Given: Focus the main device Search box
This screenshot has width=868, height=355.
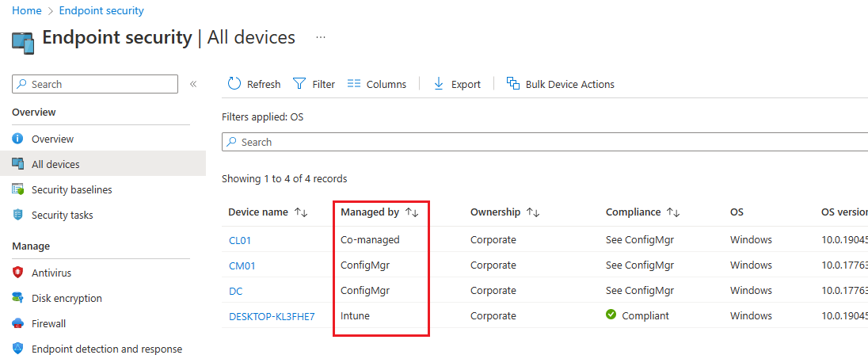Looking at the screenshot, I should [x=545, y=142].
